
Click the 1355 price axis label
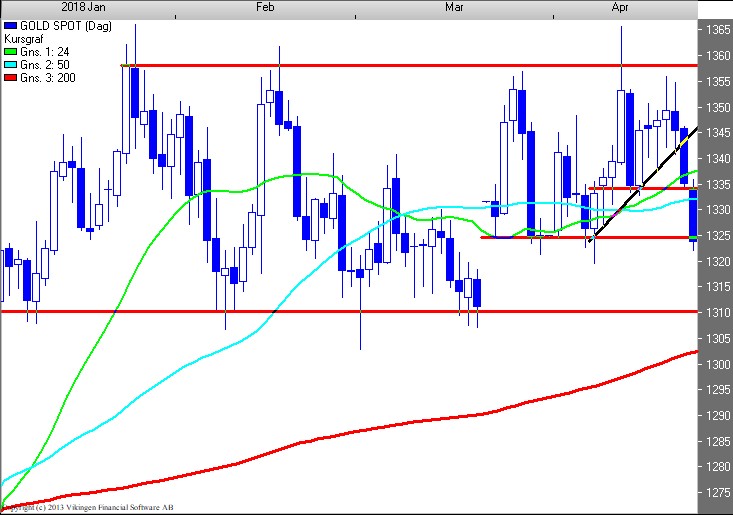pos(718,82)
